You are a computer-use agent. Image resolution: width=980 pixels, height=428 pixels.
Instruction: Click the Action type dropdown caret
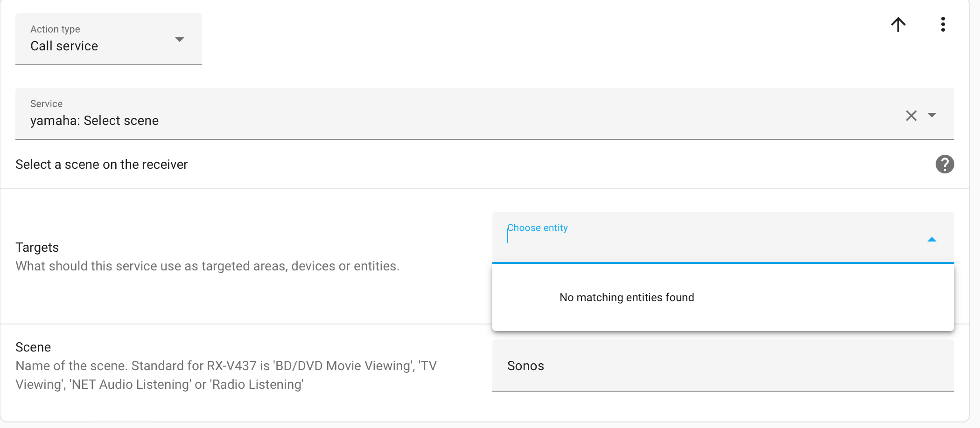(x=180, y=40)
